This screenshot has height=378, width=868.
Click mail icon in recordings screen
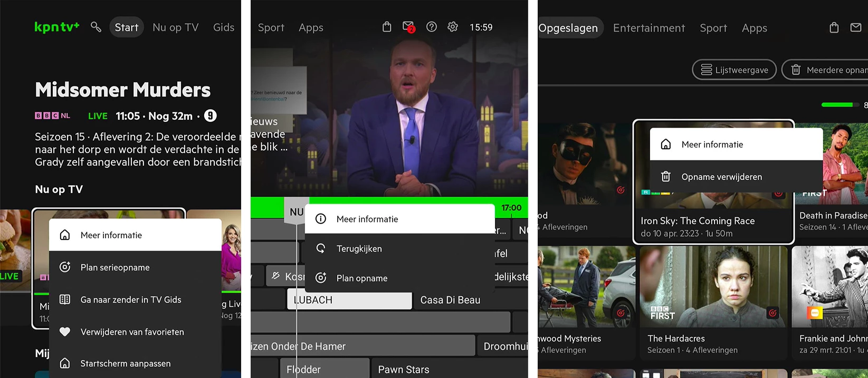(x=856, y=27)
